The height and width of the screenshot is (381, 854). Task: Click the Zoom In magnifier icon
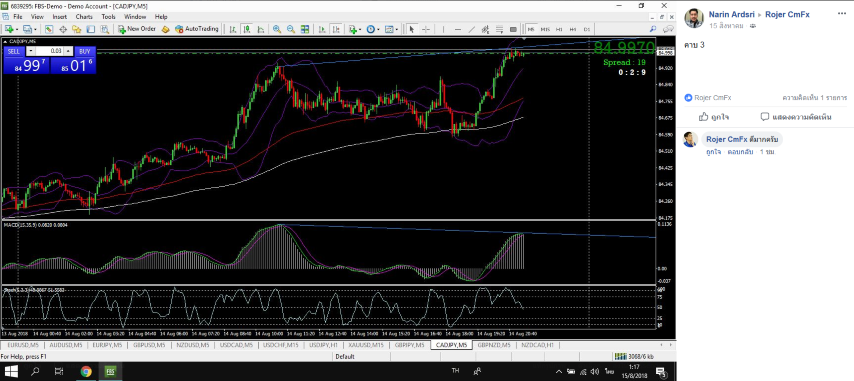point(277,29)
